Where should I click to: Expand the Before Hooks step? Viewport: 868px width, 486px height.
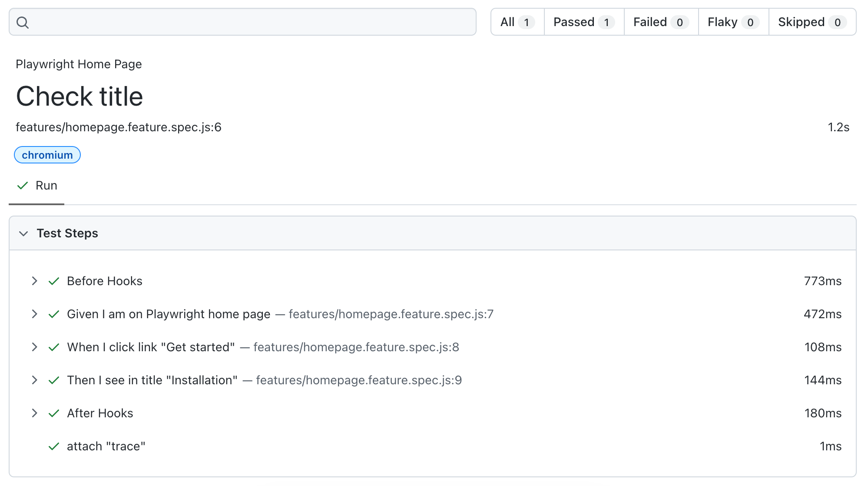[x=35, y=281]
